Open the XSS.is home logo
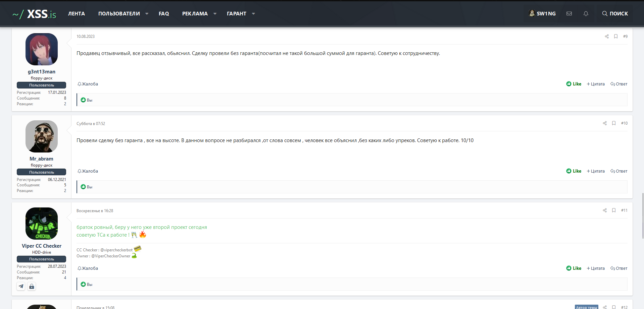The height and width of the screenshot is (309, 644). click(34, 14)
